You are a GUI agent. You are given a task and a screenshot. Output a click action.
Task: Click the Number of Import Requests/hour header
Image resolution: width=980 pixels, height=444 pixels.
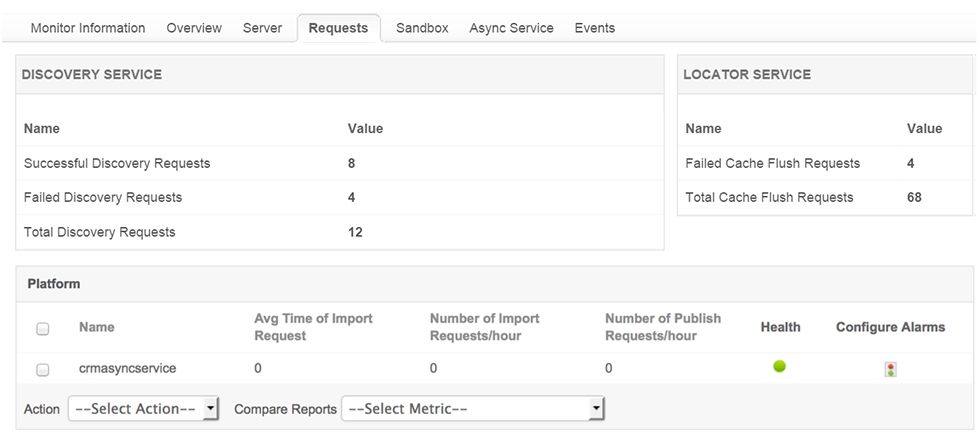pos(484,327)
